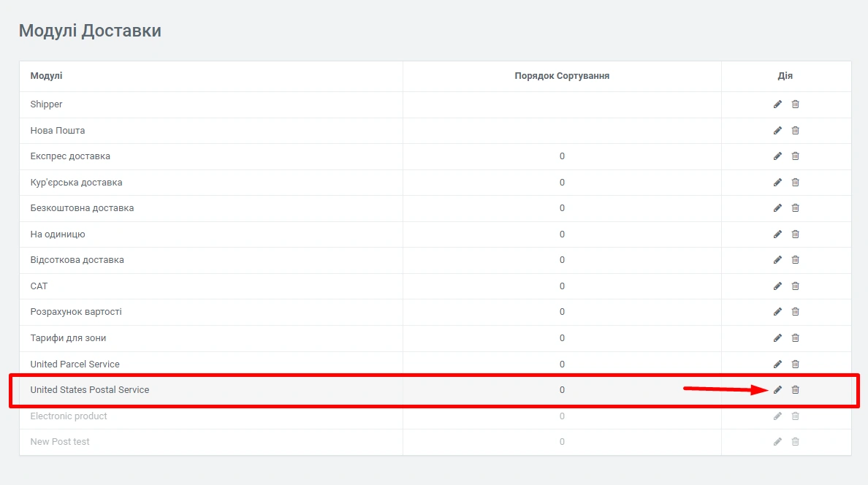Open editor for Відсоткова доставка
Screen dimensions: 868x485
coord(777,260)
